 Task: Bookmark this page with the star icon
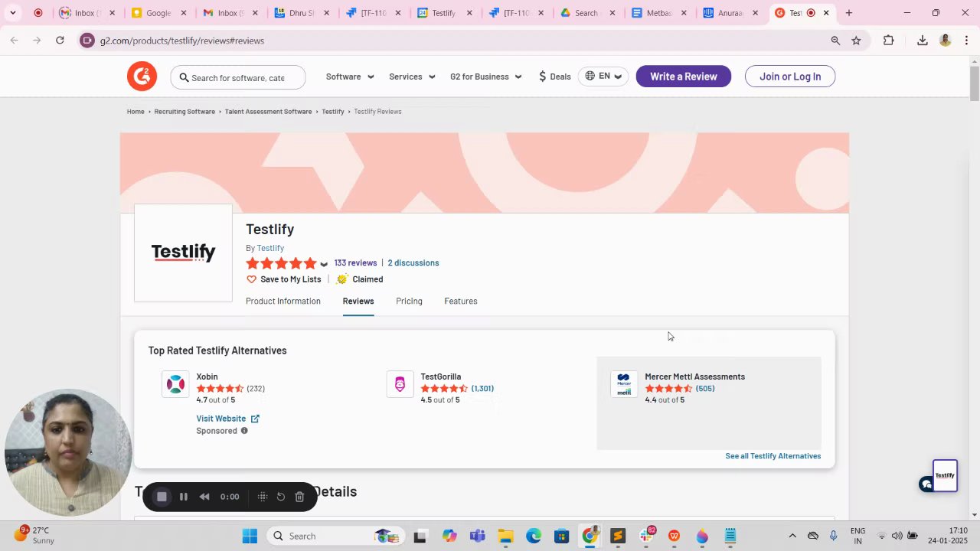tap(856, 41)
